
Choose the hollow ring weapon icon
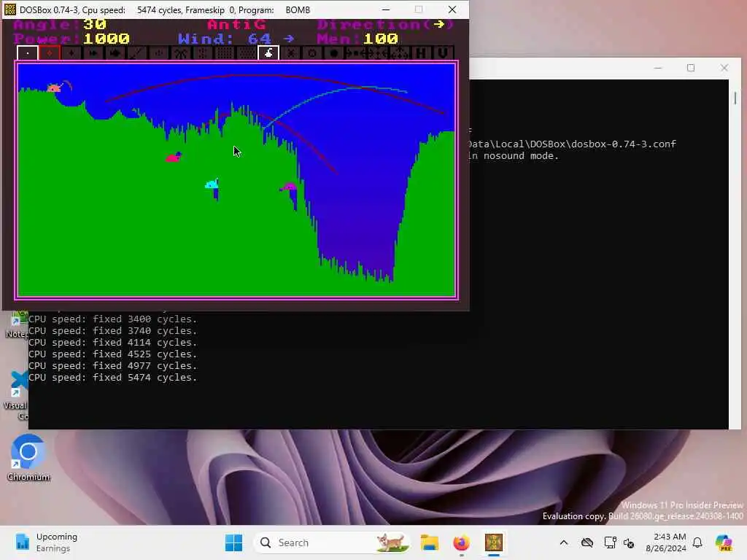pyautogui.click(x=312, y=52)
